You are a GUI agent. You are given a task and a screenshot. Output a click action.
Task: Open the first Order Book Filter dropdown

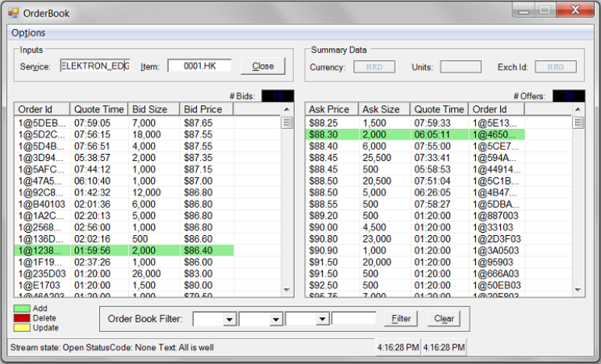point(229,319)
